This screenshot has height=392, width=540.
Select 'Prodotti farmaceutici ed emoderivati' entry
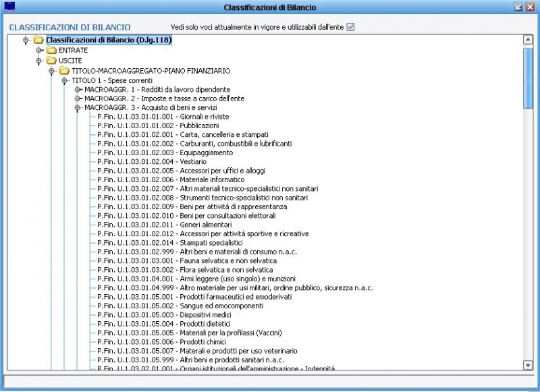(x=194, y=297)
